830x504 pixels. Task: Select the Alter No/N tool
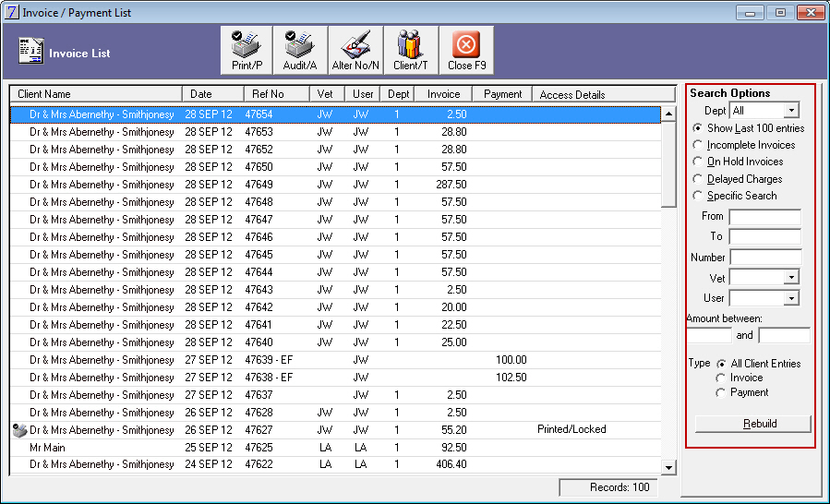[x=355, y=50]
